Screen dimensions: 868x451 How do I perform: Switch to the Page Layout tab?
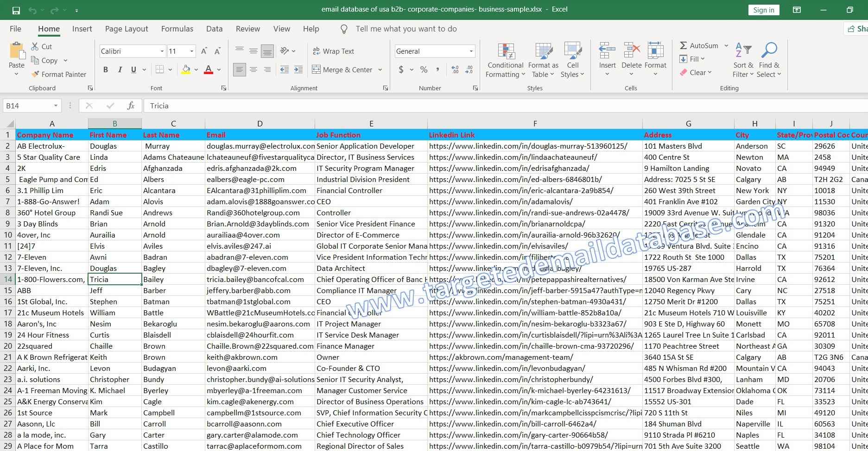tap(127, 29)
